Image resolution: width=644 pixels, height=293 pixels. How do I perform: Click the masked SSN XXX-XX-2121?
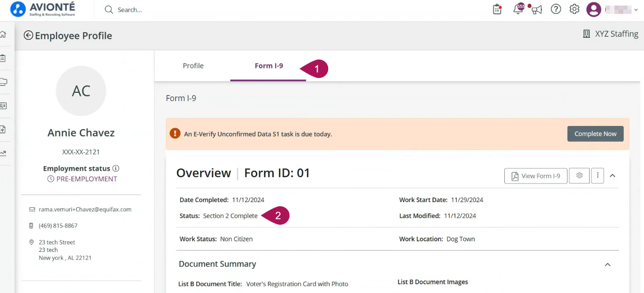[81, 152]
